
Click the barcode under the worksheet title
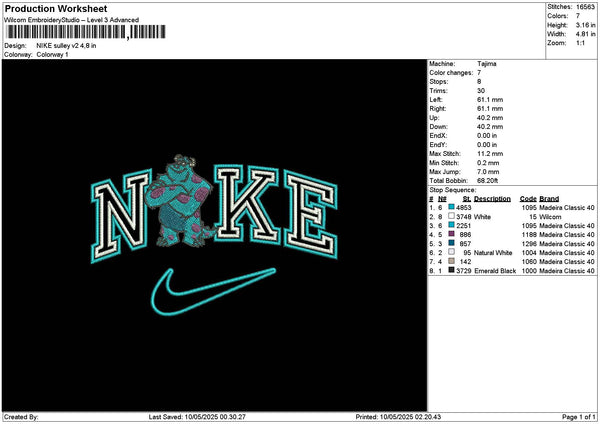tap(86, 32)
